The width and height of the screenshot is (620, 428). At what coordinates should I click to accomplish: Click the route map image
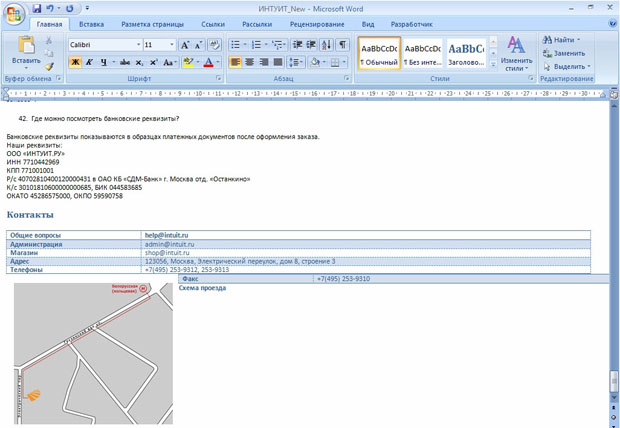pyautogui.click(x=93, y=354)
